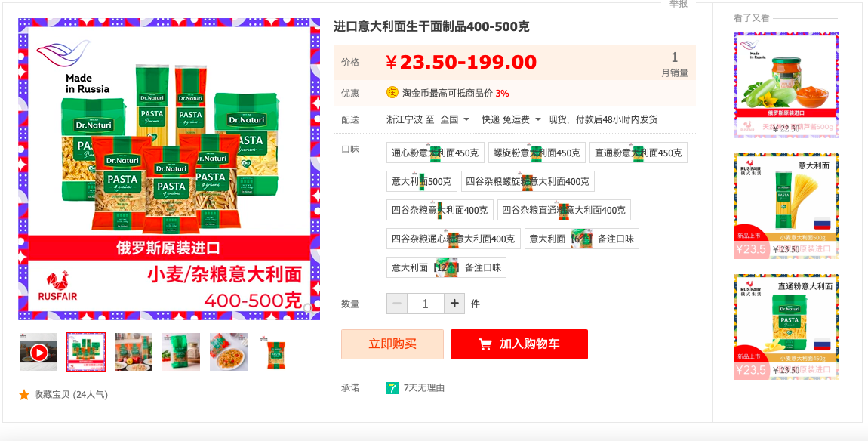The width and height of the screenshot is (868, 441).
Task: Click the 立即购买 button
Action: click(392, 344)
